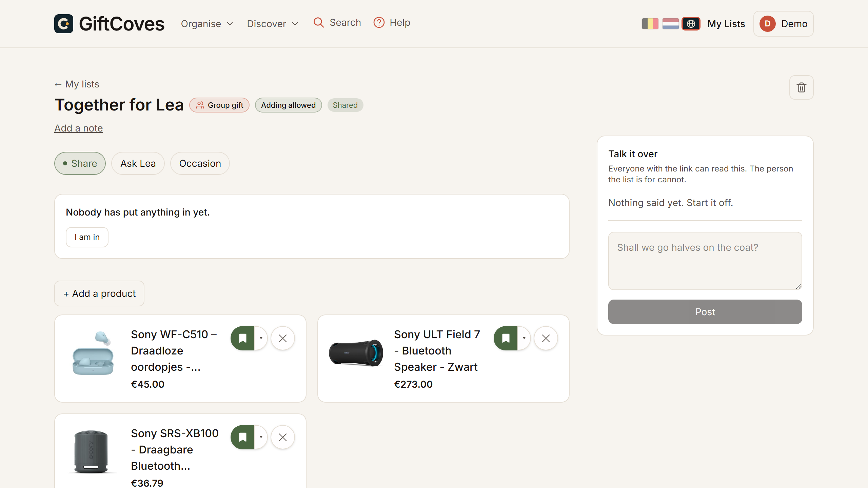Post the message in Talk it over
The height and width of the screenshot is (488, 868).
pyautogui.click(x=705, y=312)
